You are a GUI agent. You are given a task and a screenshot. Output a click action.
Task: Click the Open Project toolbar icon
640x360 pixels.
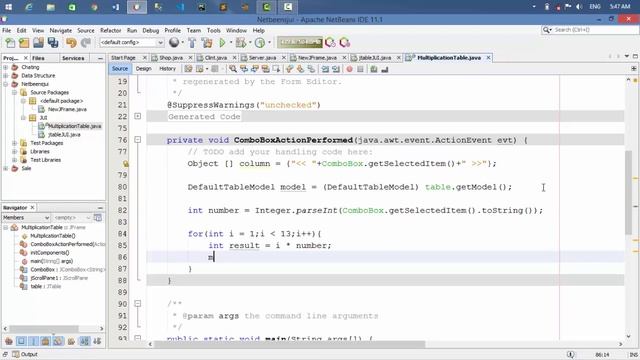38,42
